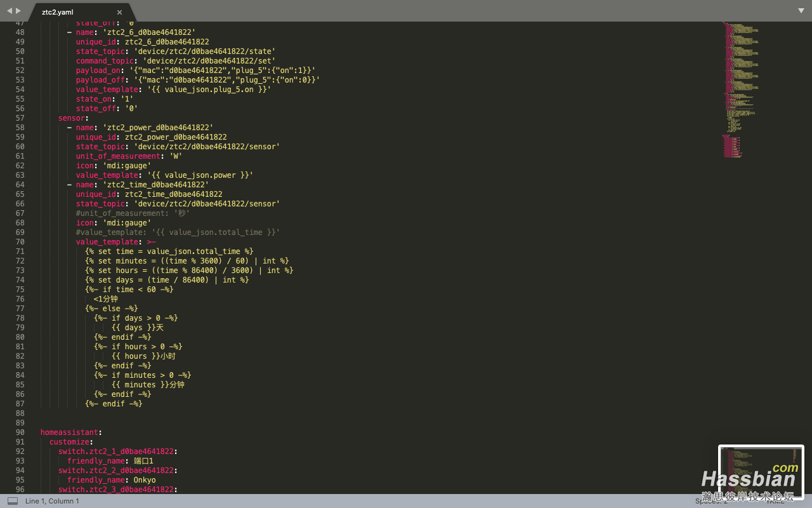Viewport: 812px width, 508px height.
Task: Close the ztc2.yaml tab
Action: [x=119, y=12]
